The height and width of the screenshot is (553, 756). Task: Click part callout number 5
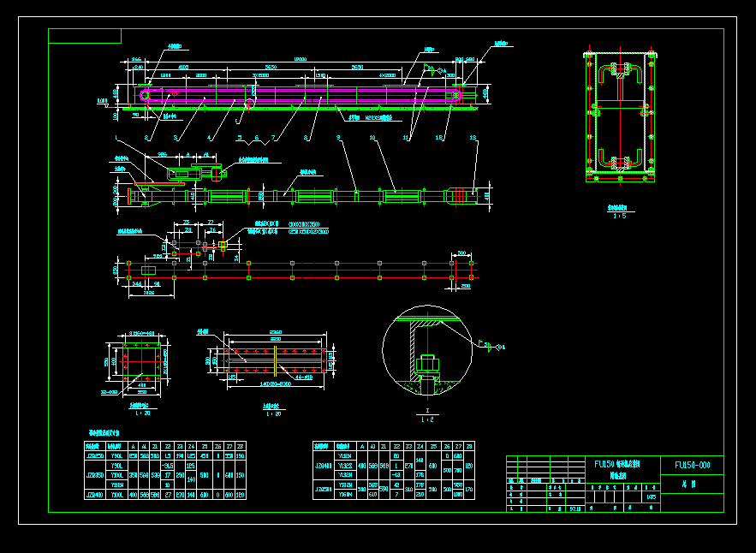click(239, 138)
